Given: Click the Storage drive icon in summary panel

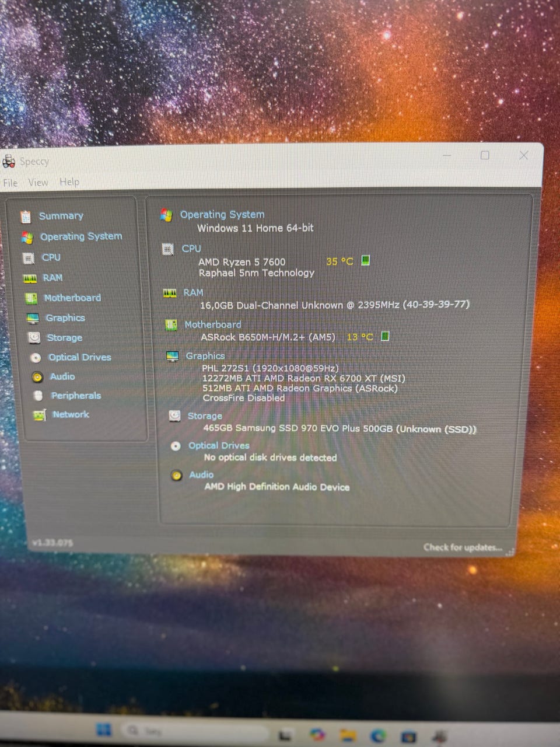Looking at the screenshot, I should point(174,416).
